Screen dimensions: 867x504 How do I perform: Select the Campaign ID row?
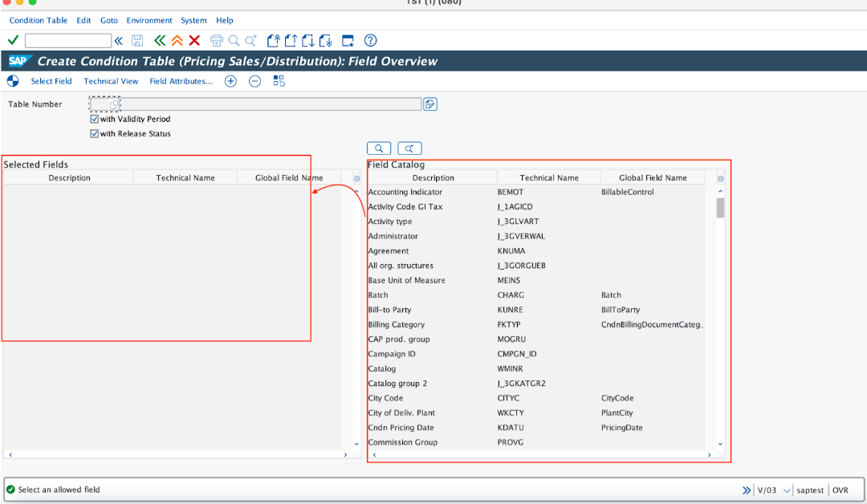(536, 354)
